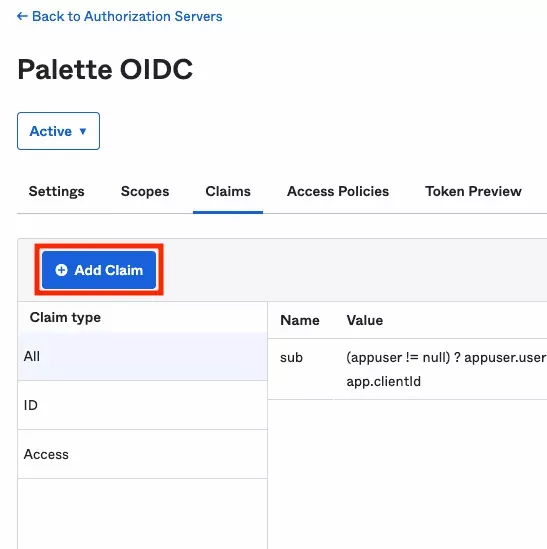Click the Active status button

58,131
